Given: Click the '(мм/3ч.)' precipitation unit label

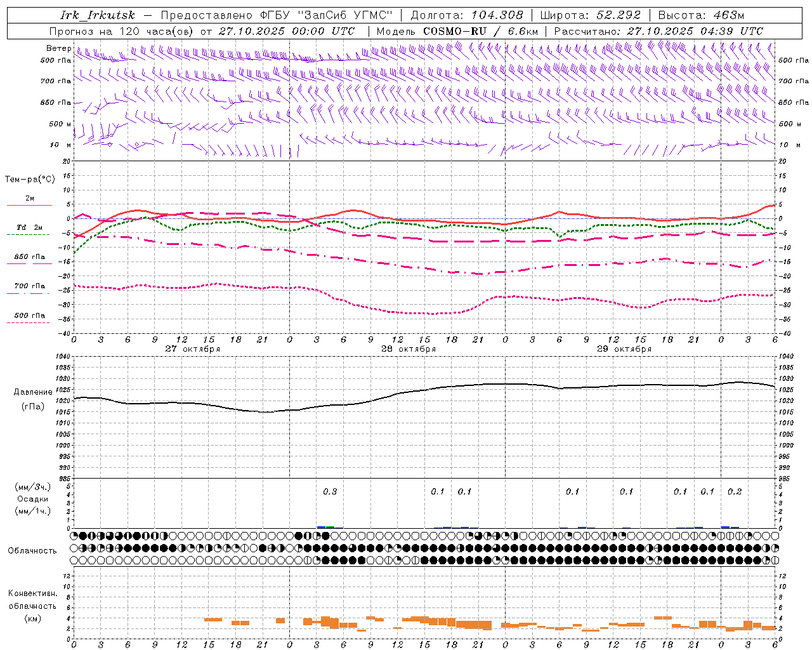Looking at the screenshot, I should point(33,487).
